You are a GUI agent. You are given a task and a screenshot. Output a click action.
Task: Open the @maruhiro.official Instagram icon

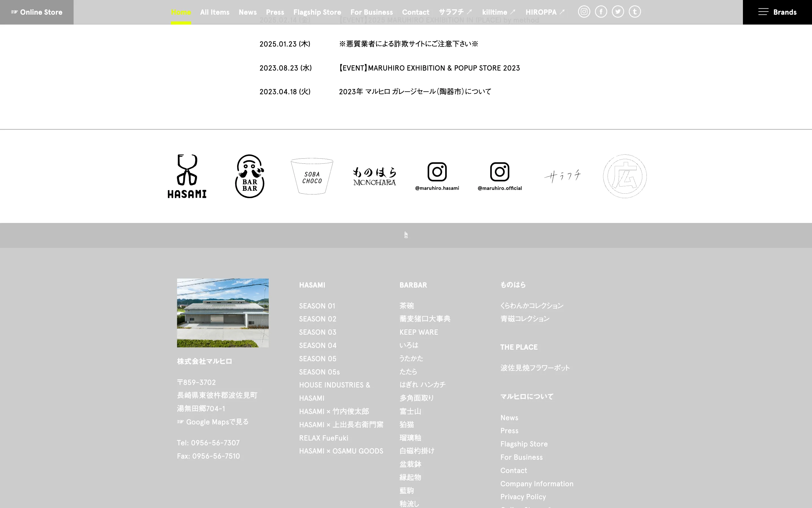coord(500,176)
